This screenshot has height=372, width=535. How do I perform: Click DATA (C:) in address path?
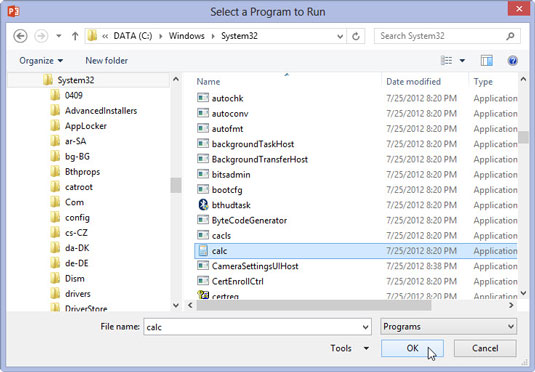coord(133,36)
